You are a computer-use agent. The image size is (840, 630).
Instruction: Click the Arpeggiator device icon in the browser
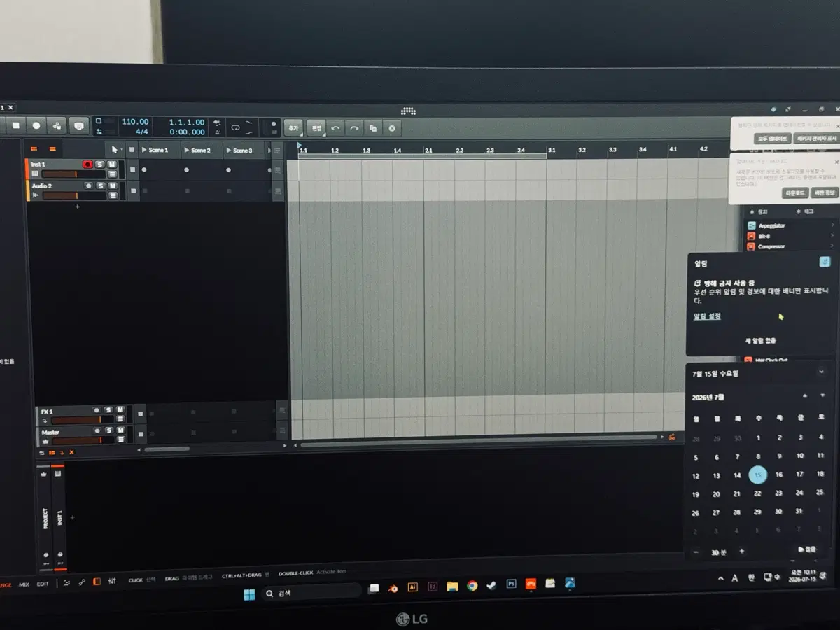coord(751,225)
